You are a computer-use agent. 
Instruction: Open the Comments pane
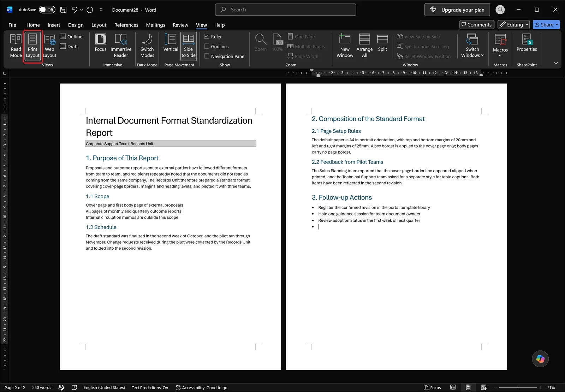(476, 25)
